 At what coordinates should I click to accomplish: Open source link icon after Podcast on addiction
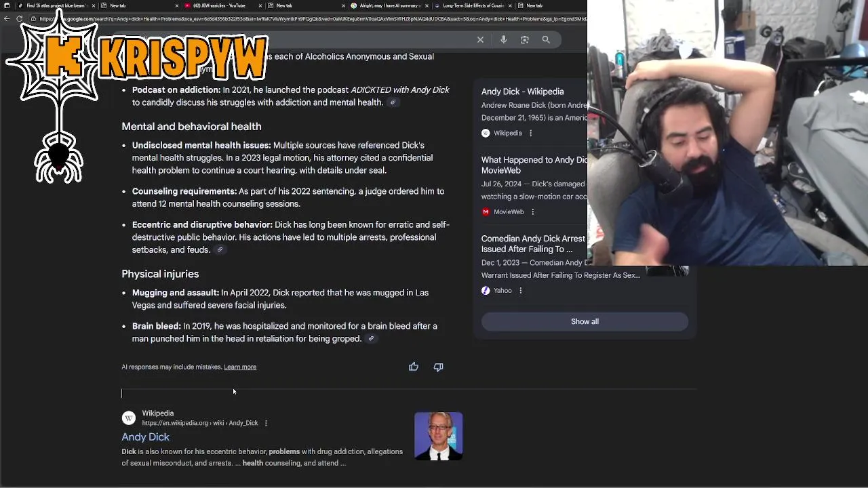[393, 102]
